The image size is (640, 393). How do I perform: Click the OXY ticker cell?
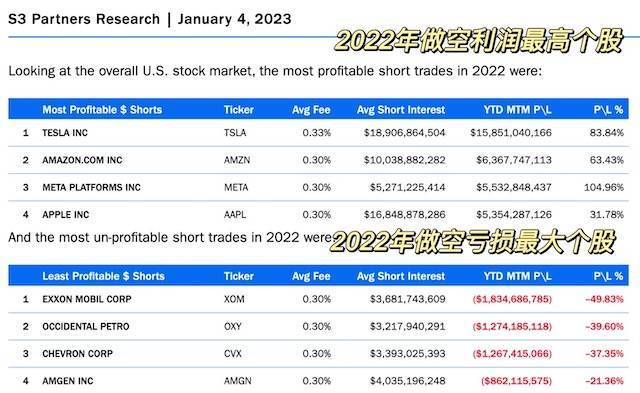coord(233,326)
